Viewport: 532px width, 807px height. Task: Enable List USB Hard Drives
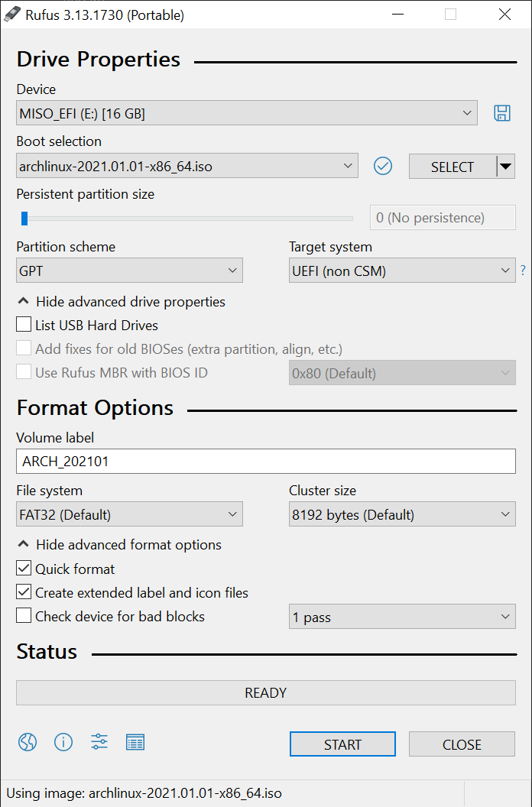(x=23, y=325)
